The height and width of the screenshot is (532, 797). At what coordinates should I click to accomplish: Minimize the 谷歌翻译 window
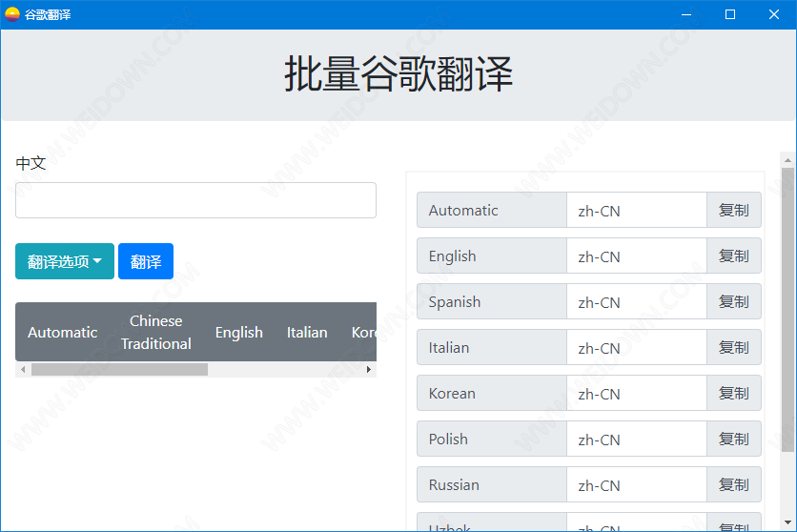pos(686,14)
